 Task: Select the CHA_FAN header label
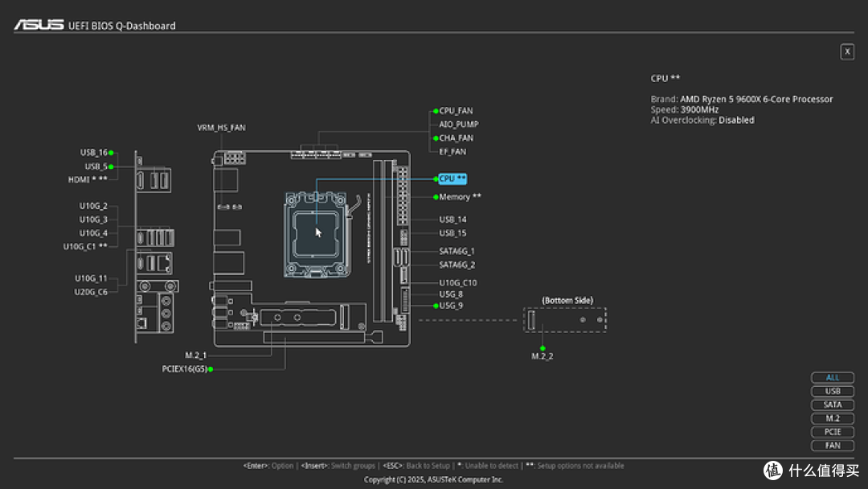coord(456,138)
